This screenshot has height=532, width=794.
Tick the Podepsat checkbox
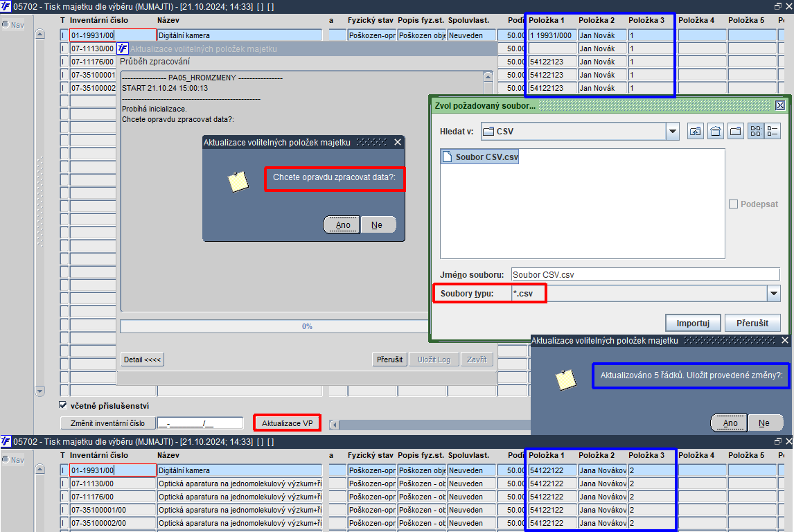click(733, 204)
